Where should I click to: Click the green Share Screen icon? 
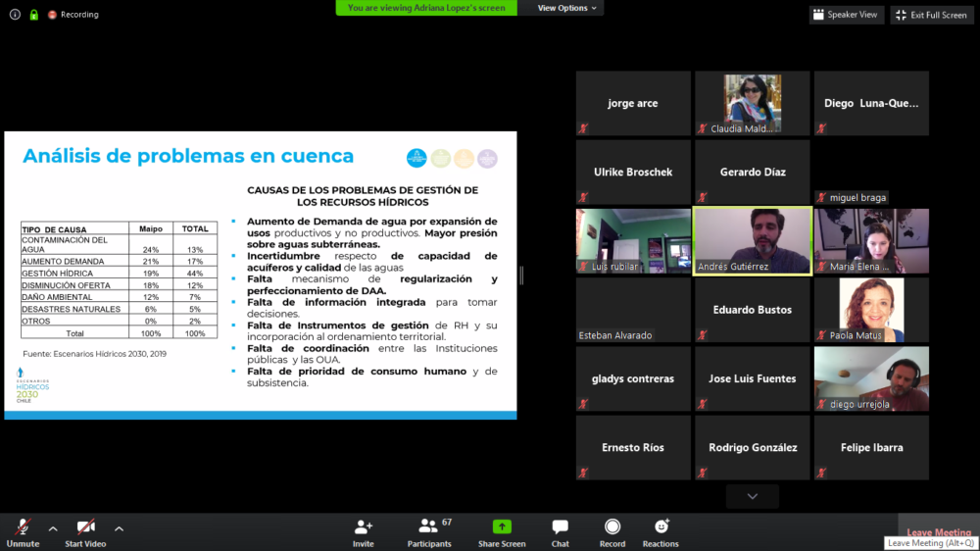(502, 528)
